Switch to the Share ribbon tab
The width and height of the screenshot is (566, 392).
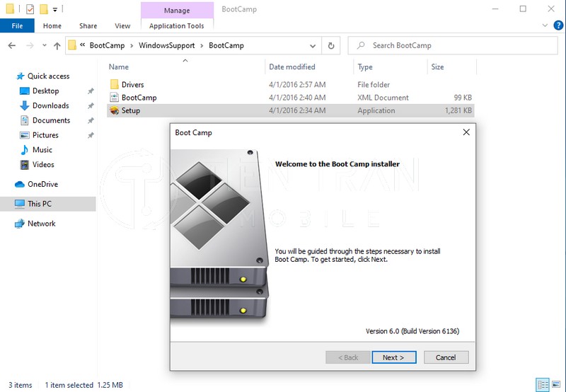point(88,25)
